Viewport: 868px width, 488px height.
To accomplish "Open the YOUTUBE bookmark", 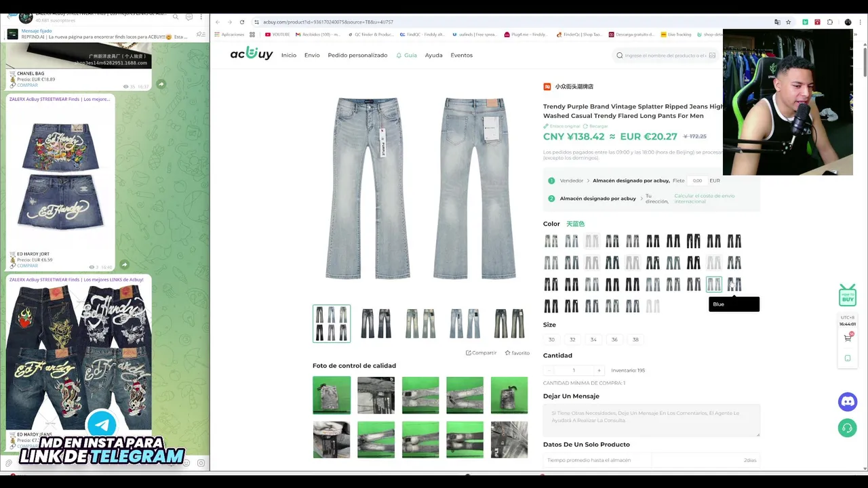I will [277, 35].
